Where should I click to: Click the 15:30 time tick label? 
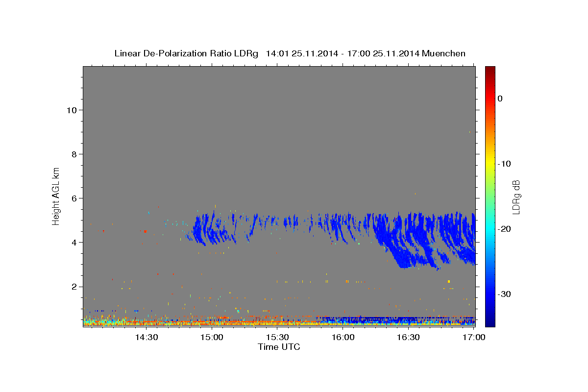tap(278, 338)
